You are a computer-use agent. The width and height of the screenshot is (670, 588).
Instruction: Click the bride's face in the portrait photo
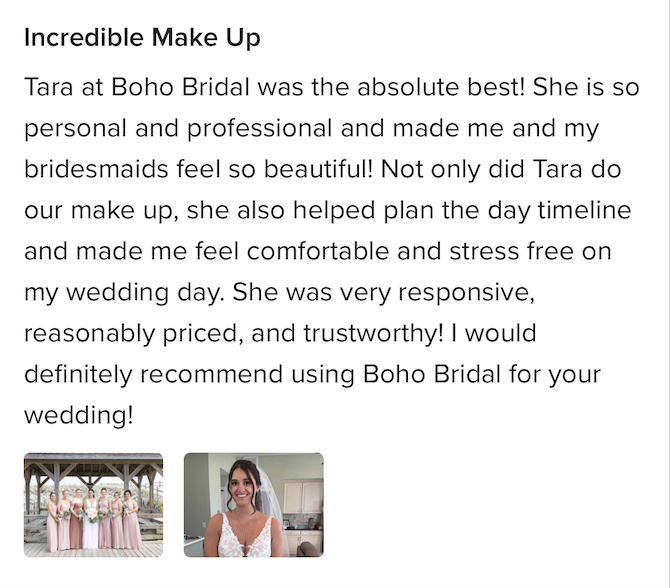point(241,487)
